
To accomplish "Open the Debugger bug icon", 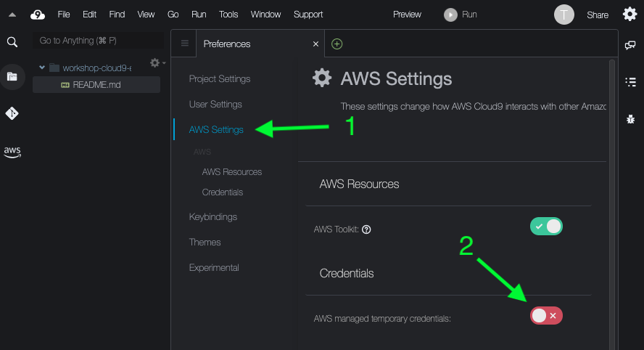I will click(x=630, y=119).
